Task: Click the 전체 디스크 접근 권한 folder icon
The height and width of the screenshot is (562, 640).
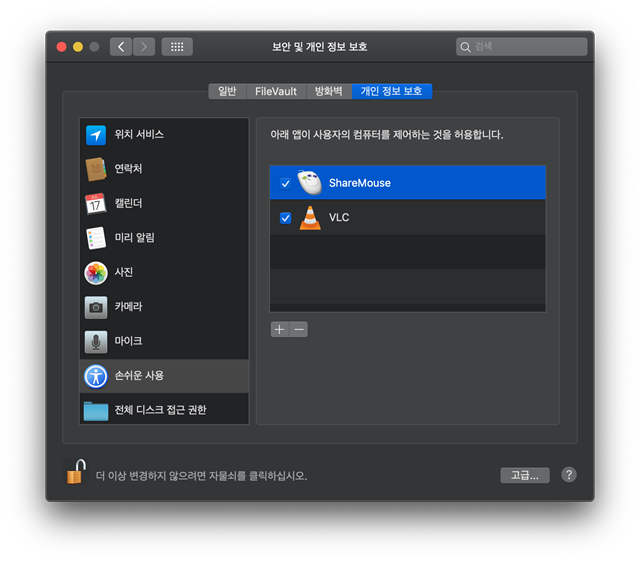Action: pyautogui.click(x=96, y=411)
